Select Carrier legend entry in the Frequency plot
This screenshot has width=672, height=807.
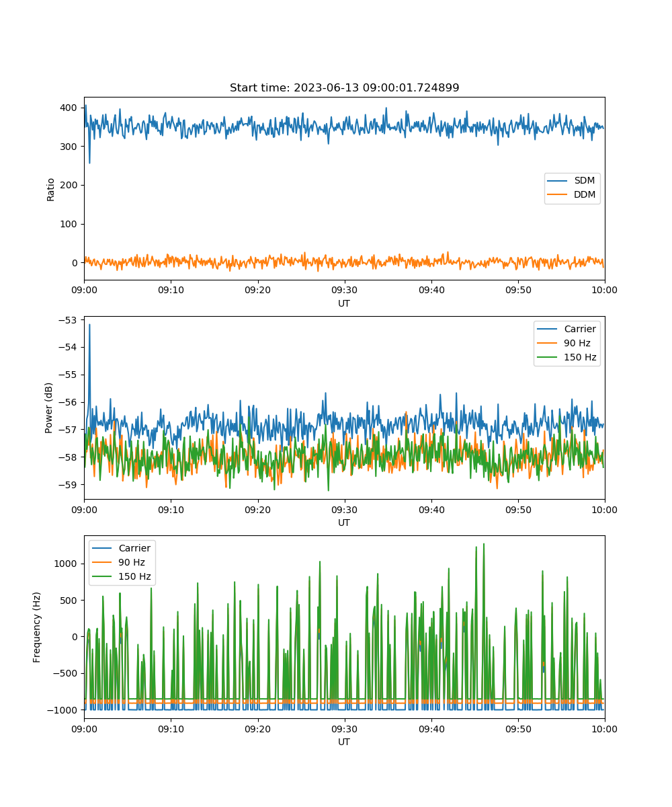122,548
